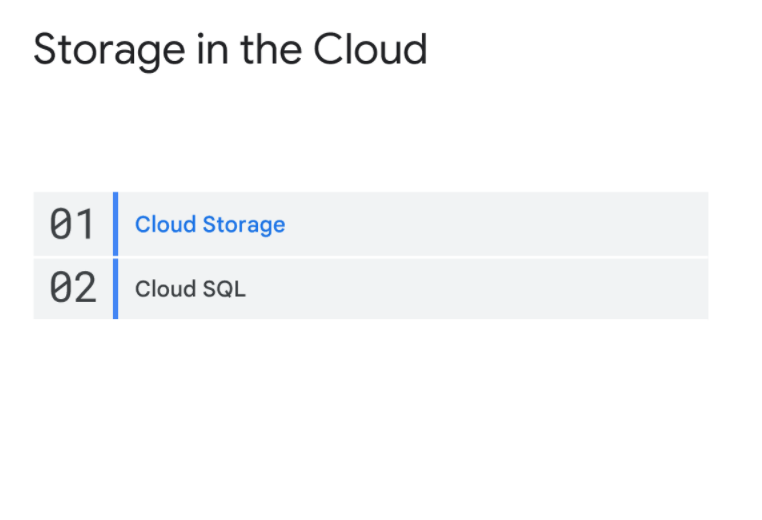This screenshot has height=520, width=762.
Task: Click the word 'in' in the heading
Action: tap(212, 49)
